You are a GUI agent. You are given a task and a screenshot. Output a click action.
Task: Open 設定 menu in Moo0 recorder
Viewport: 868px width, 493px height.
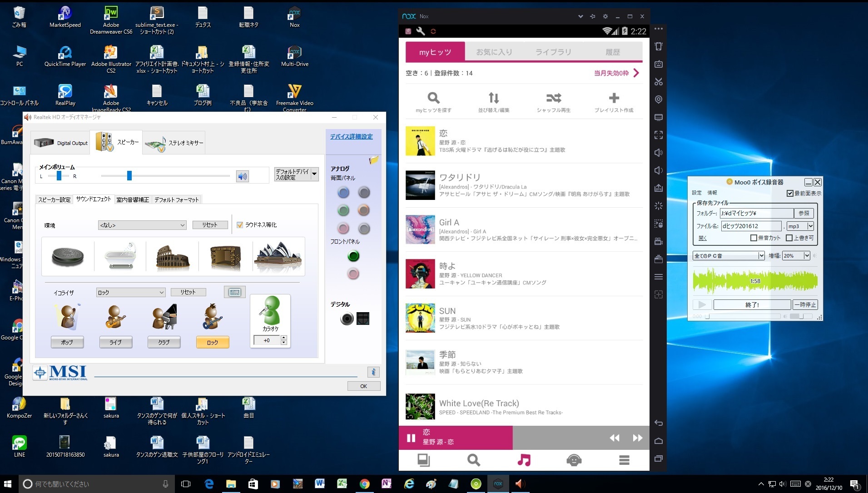pyautogui.click(x=697, y=193)
